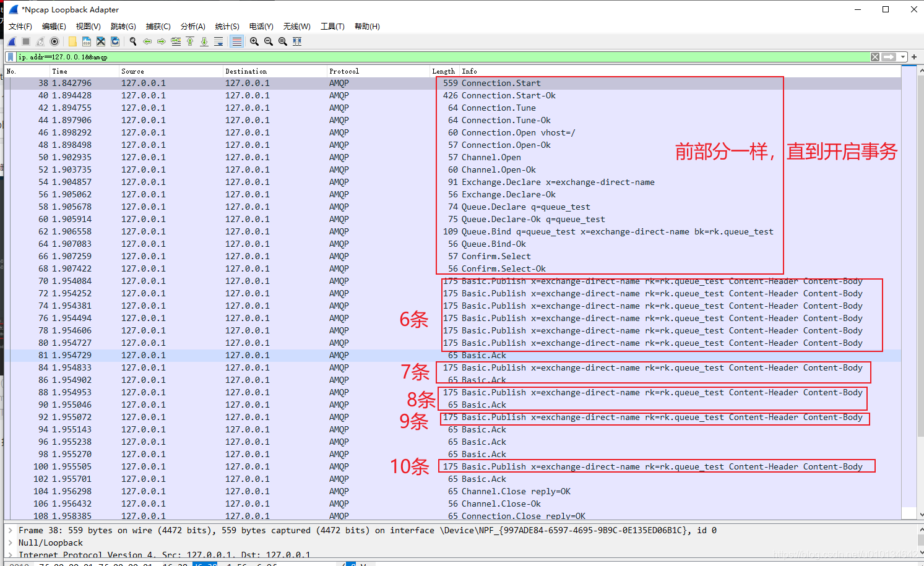Select packet 66 Confirm.Select row
Viewport: 924px width, 566px height.
452,256
